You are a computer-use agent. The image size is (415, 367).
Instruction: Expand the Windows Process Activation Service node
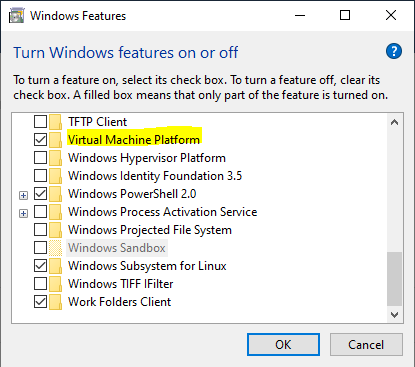[23, 213]
